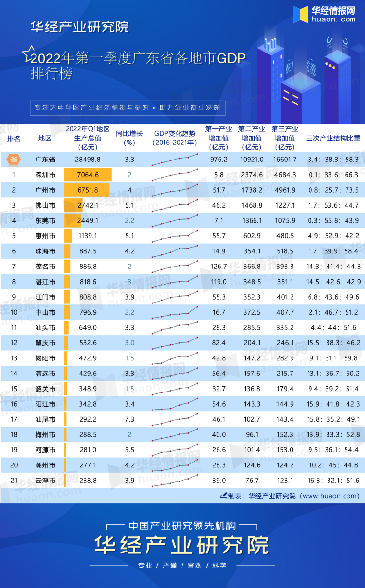This screenshot has width=365, height=588.
Task: Click the 惠州市 GDP value 1139.1
Action: tap(88, 236)
